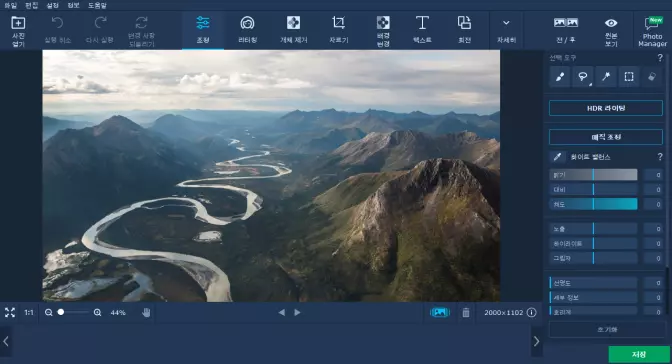Select the lasso selection tool
This screenshot has height=364, width=672.
[583, 77]
